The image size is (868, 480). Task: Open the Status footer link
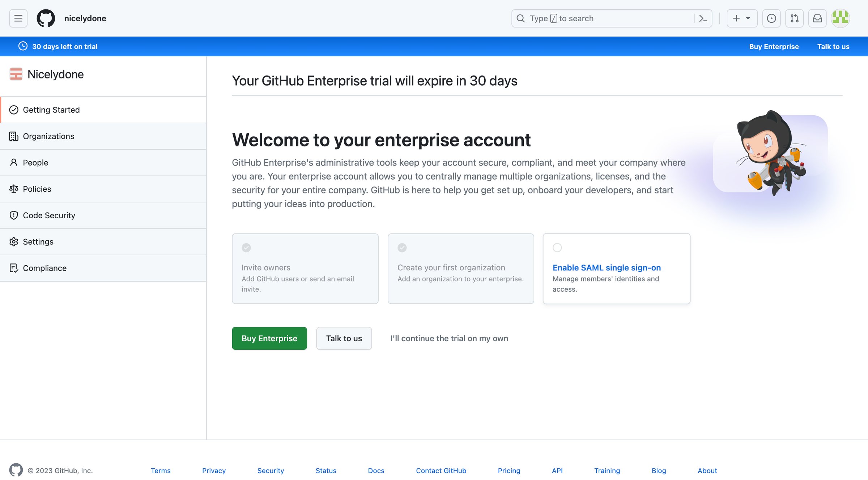click(326, 471)
